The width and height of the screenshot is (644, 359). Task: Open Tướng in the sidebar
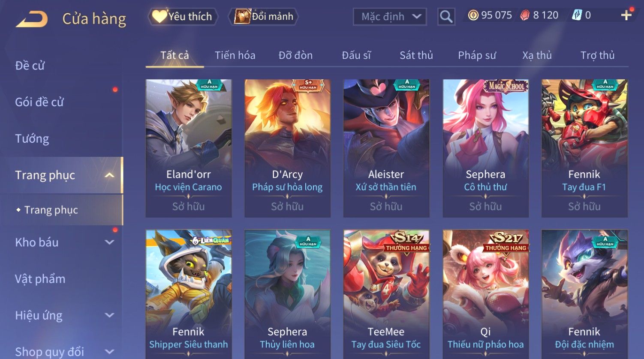pyautogui.click(x=32, y=139)
